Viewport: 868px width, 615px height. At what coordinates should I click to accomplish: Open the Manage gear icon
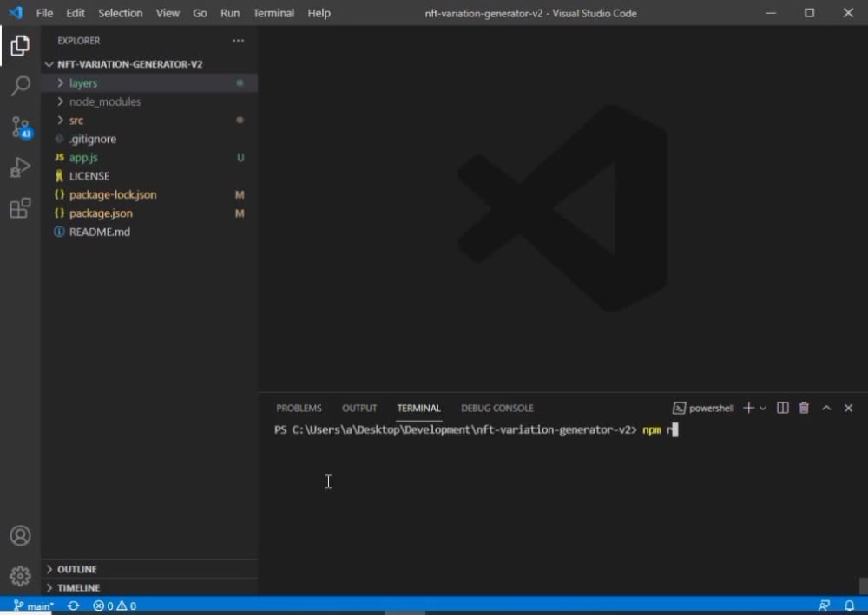coord(20,576)
